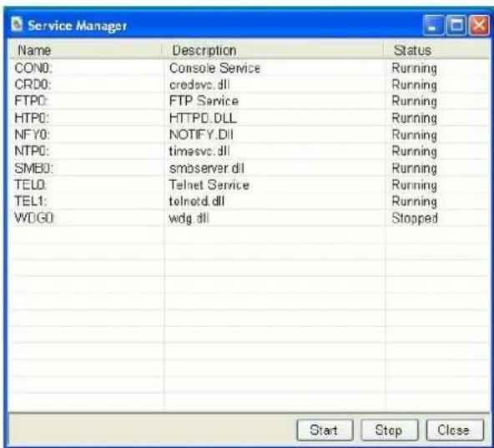Select the NTP0: service row
This screenshot has width=494, height=448.
tap(249, 151)
